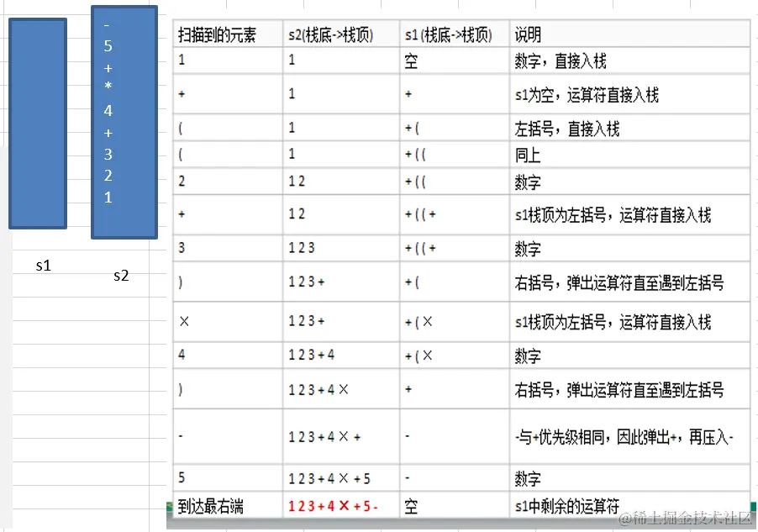Select header cell "说明"
This screenshot has width=758, height=532.
(x=629, y=34)
